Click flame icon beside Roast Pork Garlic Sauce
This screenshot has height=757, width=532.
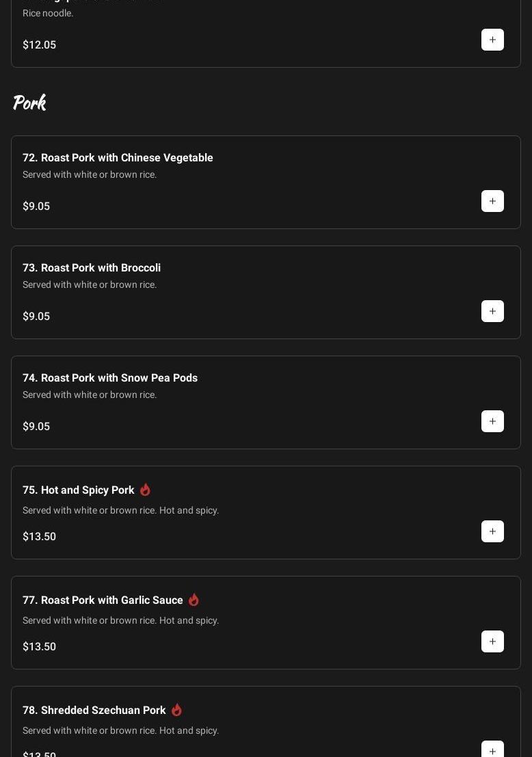tap(194, 600)
